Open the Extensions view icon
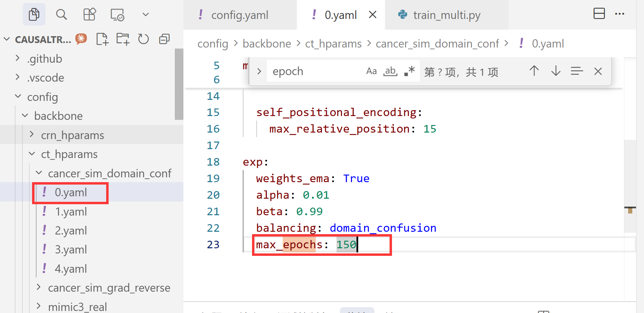644x313 pixels. [90, 14]
